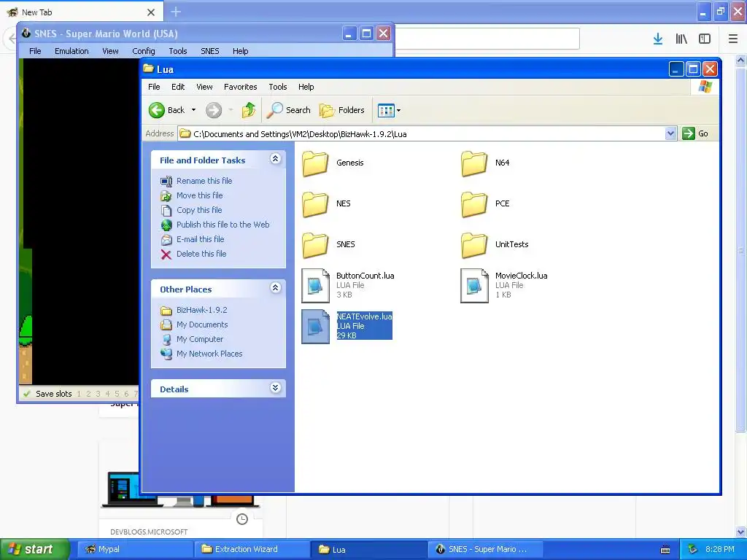The image size is (747, 560).
Task: Open the Tools menu in Lua window
Action: (x=278, y=87)
